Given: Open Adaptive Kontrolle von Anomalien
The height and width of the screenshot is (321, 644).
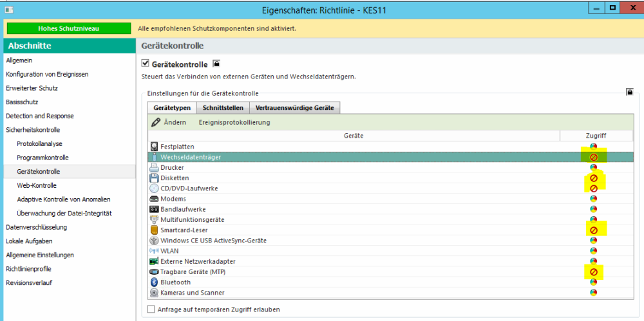Looking at the screenshot, I should coord(64,199).
